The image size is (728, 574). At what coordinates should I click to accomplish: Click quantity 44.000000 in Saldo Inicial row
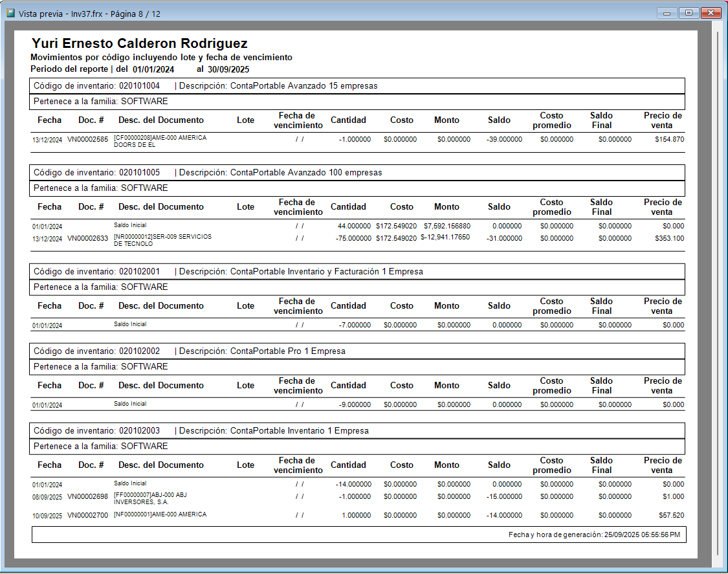(354, 226)
